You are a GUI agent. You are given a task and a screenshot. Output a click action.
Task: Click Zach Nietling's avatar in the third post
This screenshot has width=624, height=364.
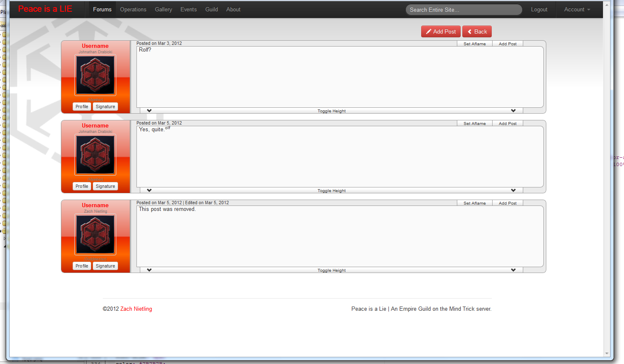[x=95, y=234]
